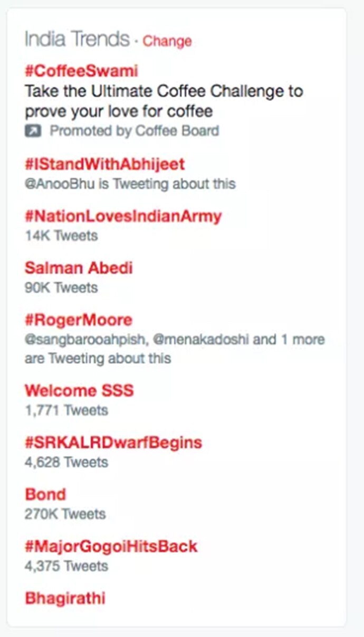The height and width of the screenshot is (637, 364).
Task: Open the #CoffeeSwami promoted trend
Action: tap(81, 70)
